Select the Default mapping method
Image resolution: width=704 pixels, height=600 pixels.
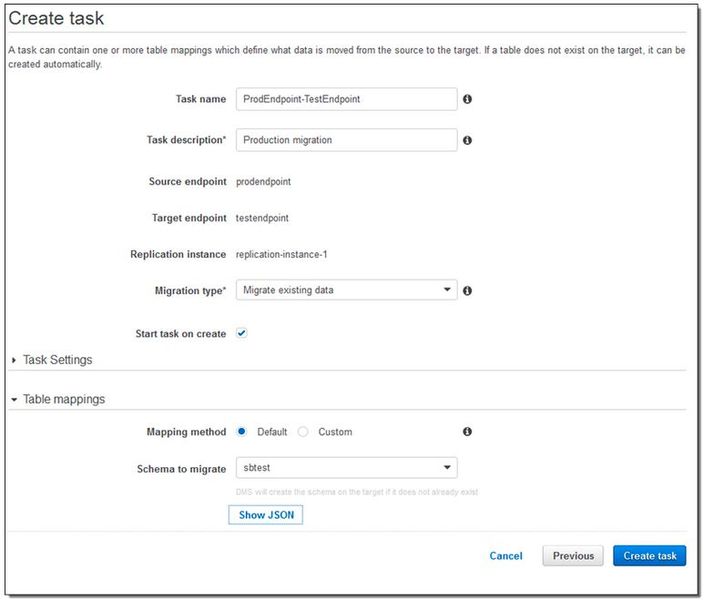click(242, 432)
